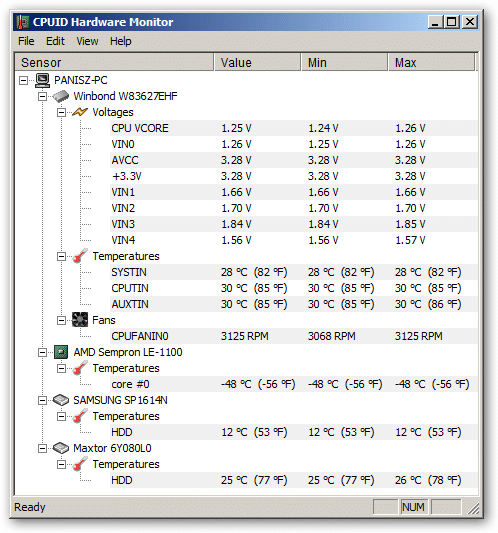This screenshot has height=533, width=498.
Task: Collapse the PANISZ-PC root node
Action: click(x=23, y=81)
